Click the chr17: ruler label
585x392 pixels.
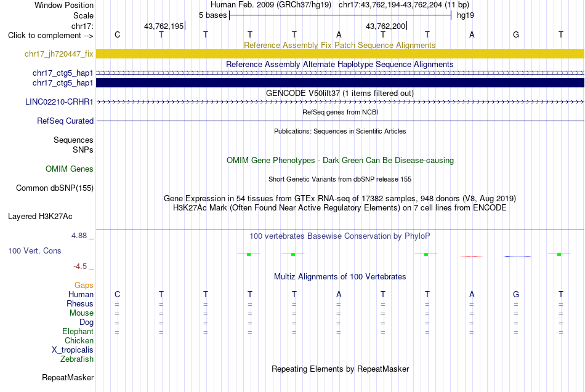tap(83, 26)
